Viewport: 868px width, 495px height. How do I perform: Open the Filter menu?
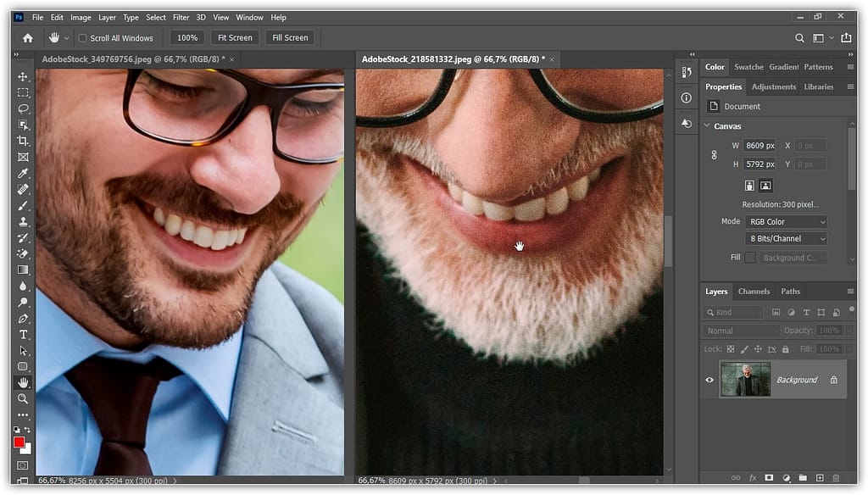(x=181, y=17)
